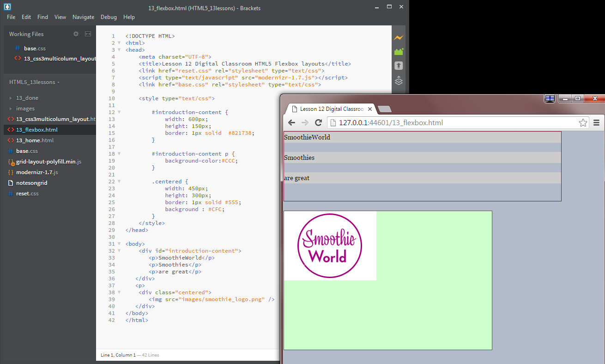The image size is (605, 364).
Task: Open the Debug menu
Action: pyautogui.click(x=109, y=17)
